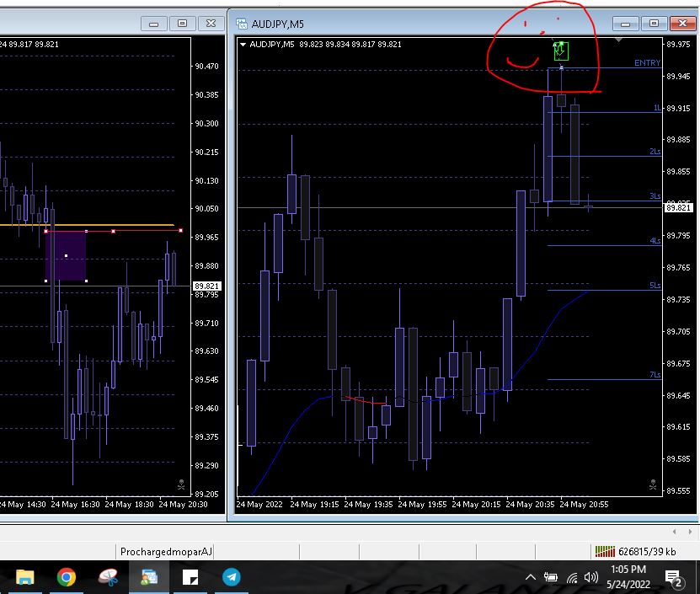Click 24 May 19:15 on the time axis
The height and width of the screenshot is (594, 700).
point(314,504)
